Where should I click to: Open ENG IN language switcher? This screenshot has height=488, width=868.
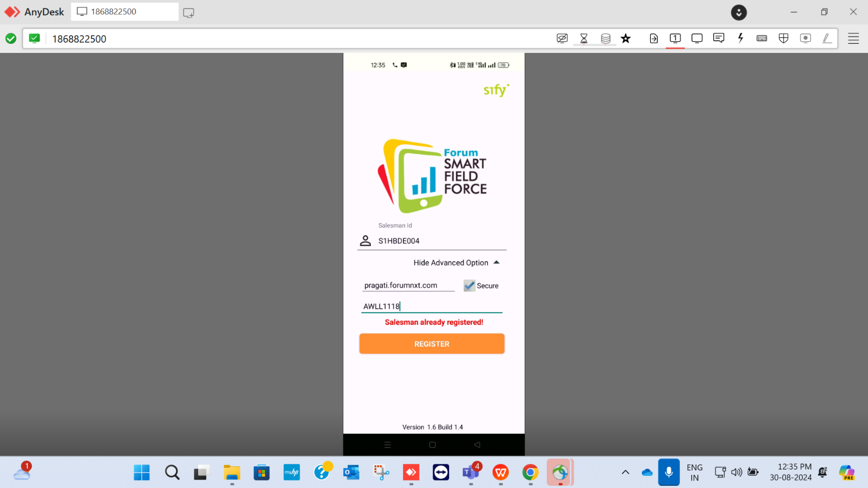[x=695, y=473]
